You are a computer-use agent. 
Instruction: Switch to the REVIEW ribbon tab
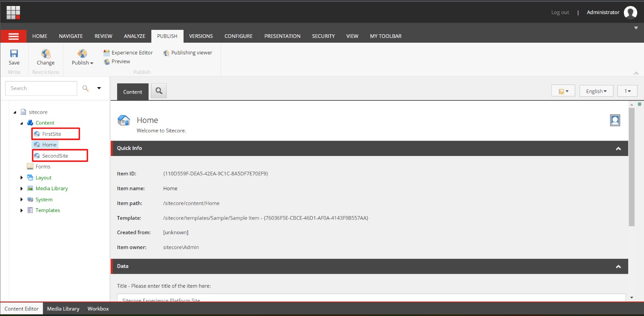pyautogui.click(x=103, y=36)
